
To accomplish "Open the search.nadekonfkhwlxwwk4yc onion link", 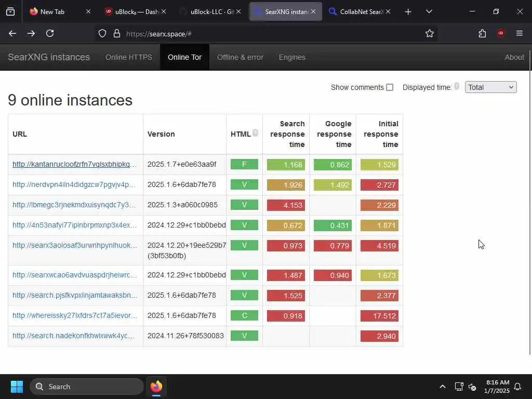I will tap(74, 336).
